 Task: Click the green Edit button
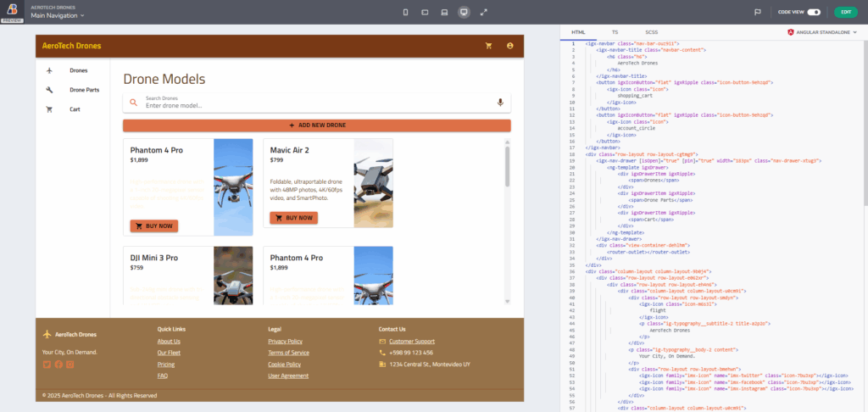[846, 12]
